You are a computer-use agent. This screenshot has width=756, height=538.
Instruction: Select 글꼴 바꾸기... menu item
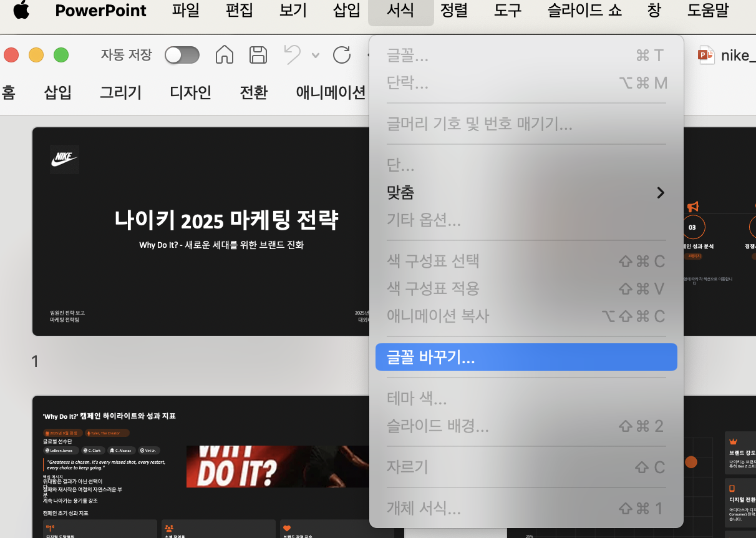pos(526,357)
